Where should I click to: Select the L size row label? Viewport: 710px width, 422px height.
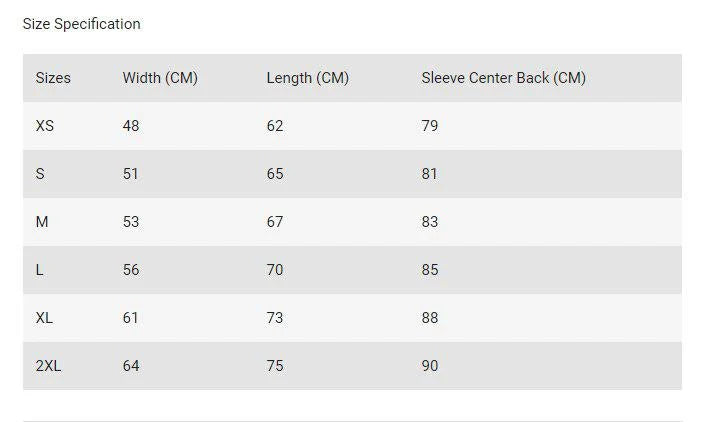(39, 270)
